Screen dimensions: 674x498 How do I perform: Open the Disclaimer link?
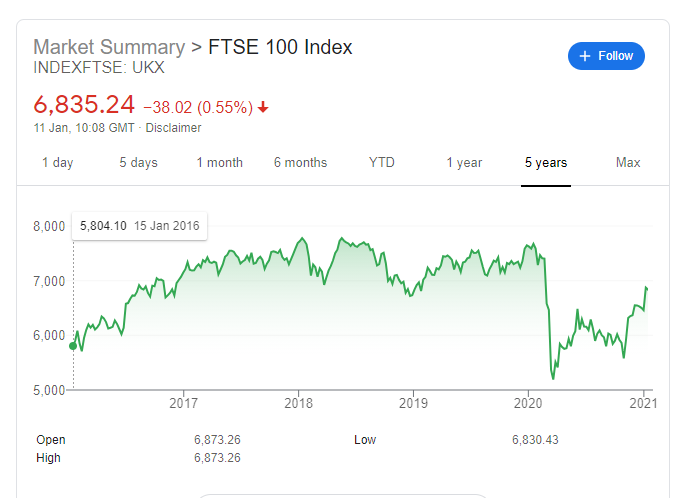pyautogui.click(x=173, y=128)
